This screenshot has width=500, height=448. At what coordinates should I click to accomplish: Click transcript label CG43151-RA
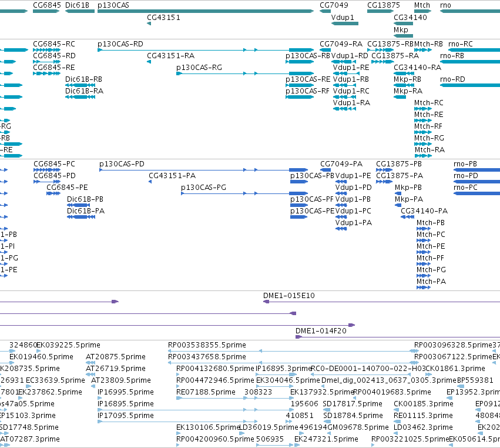[170, 56]
